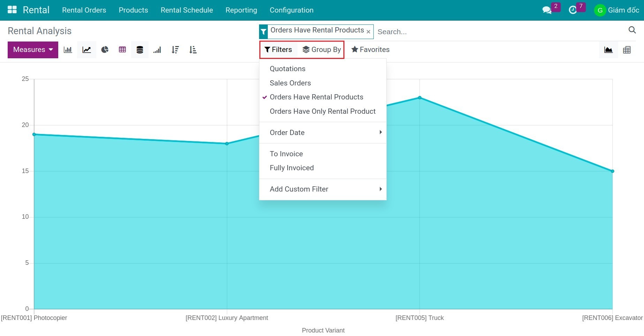
Task: Click the Product Variant axis title
Action: click(x=323, y=330)
